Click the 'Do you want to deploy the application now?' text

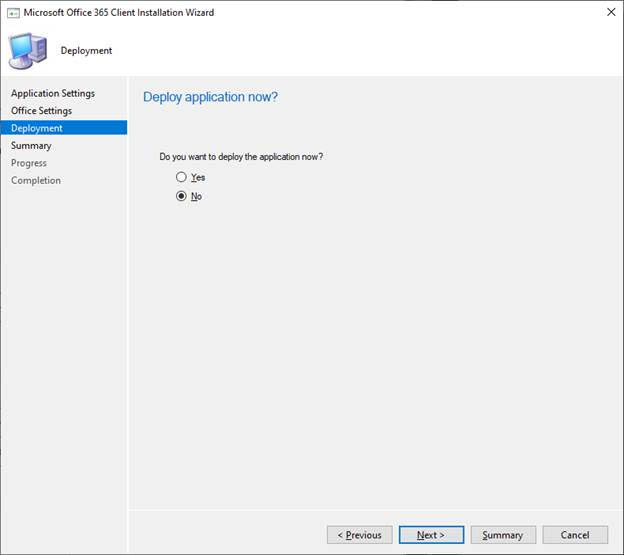(x=241, y=157)
